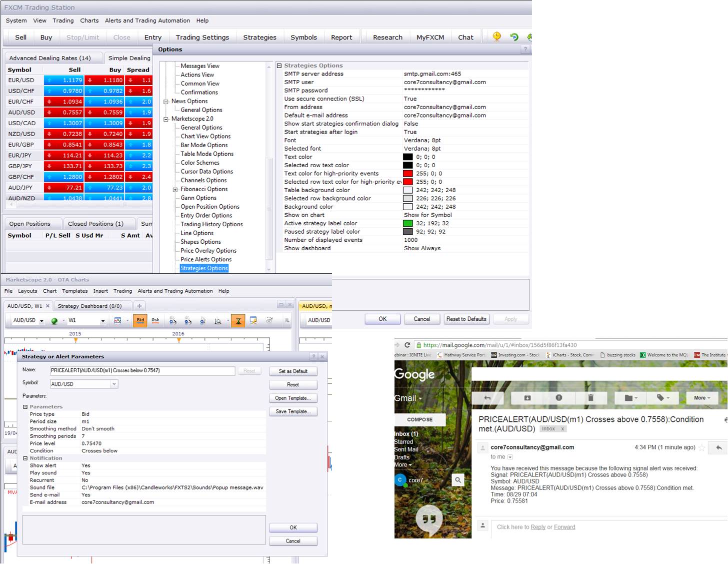Viewport: 728px width, 564px height.
Task: Select Chart View Options in Options tree
Action: click(205, 136)
